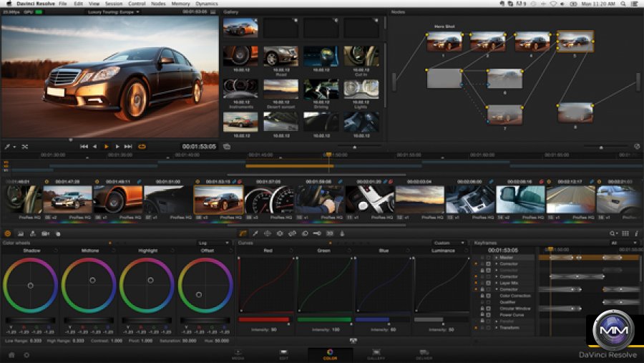Adjust the Red curve intensity slider
Image resolution: width=644 pixels, height=363 pixels.
(263, 319)
